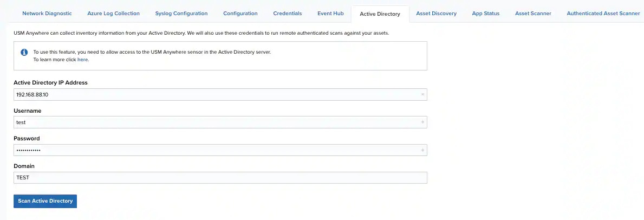644x220 pixels.
Task: Go to the Asset Scanner tab
Action: [x=533, y=14]
